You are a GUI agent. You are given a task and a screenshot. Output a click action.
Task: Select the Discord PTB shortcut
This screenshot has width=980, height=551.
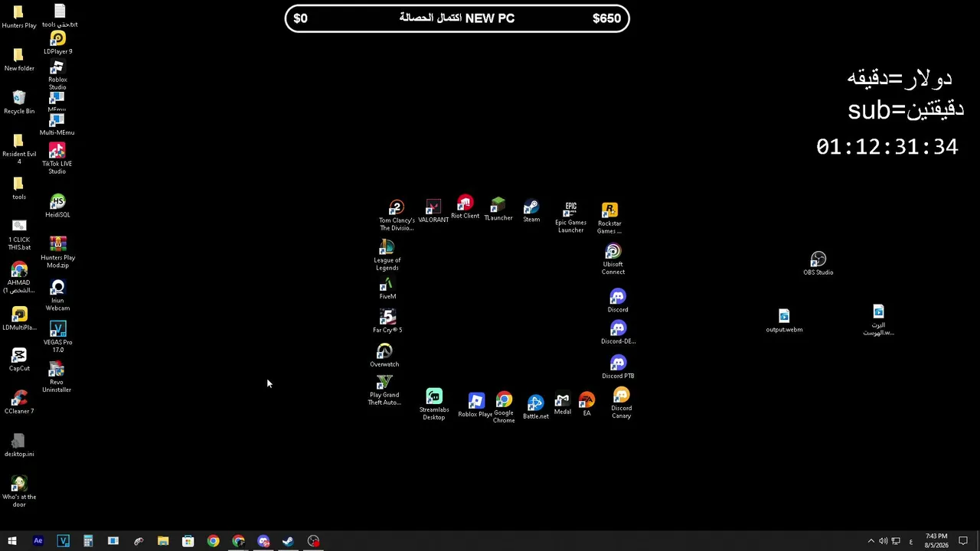[x=618, y=367]
